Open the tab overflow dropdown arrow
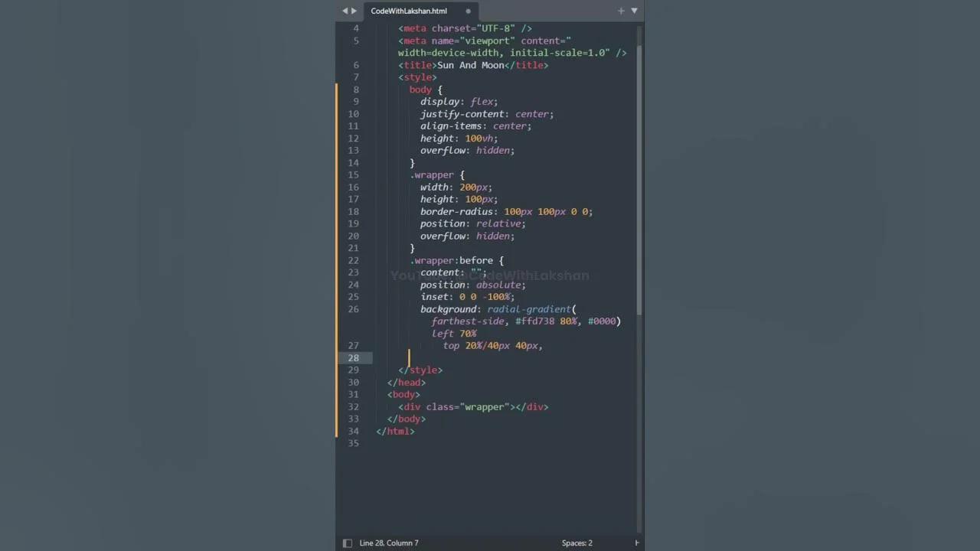Screen dimensions: 980x551 (634, 11)
